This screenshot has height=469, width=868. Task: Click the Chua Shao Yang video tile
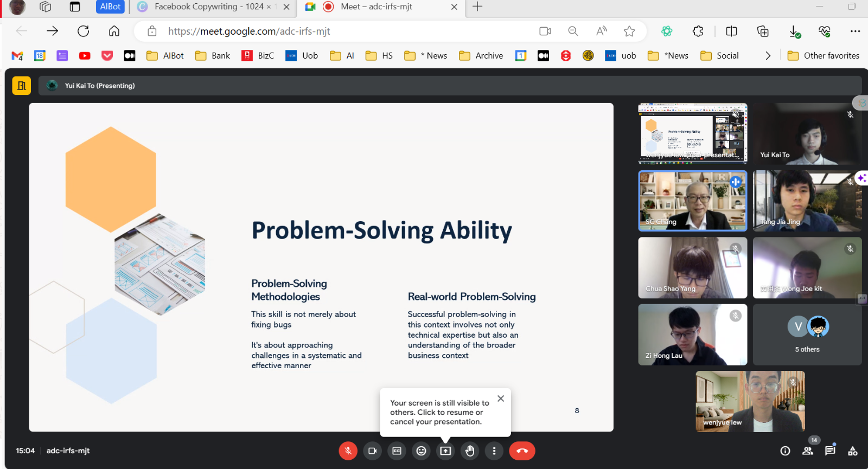[x=693, y=268]
